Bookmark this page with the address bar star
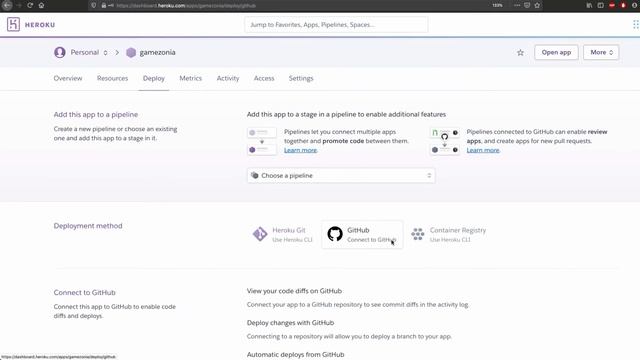 [x=537, y=5]
